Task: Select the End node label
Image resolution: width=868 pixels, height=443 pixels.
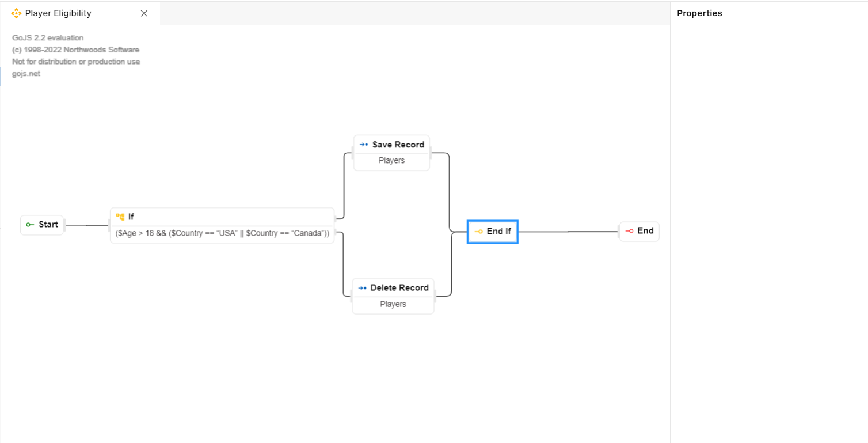Action: point(645,231)
